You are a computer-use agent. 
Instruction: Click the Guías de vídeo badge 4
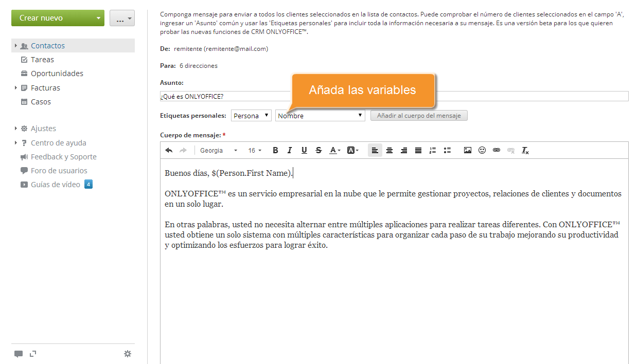(88, 184)
